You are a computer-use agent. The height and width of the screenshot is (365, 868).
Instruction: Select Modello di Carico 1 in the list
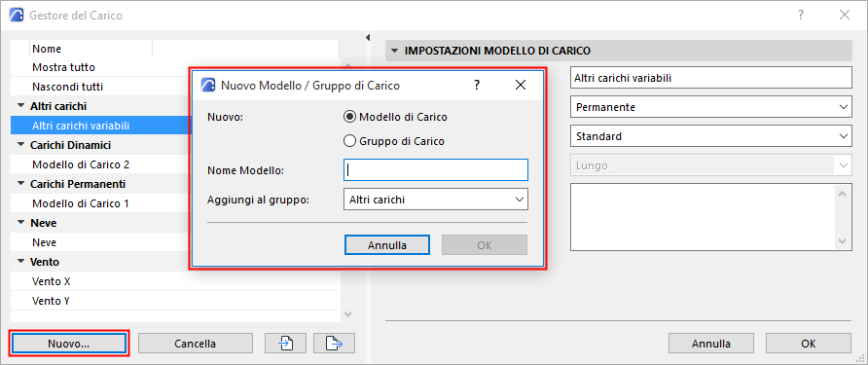pyautogui.click(x=99, y=203)
